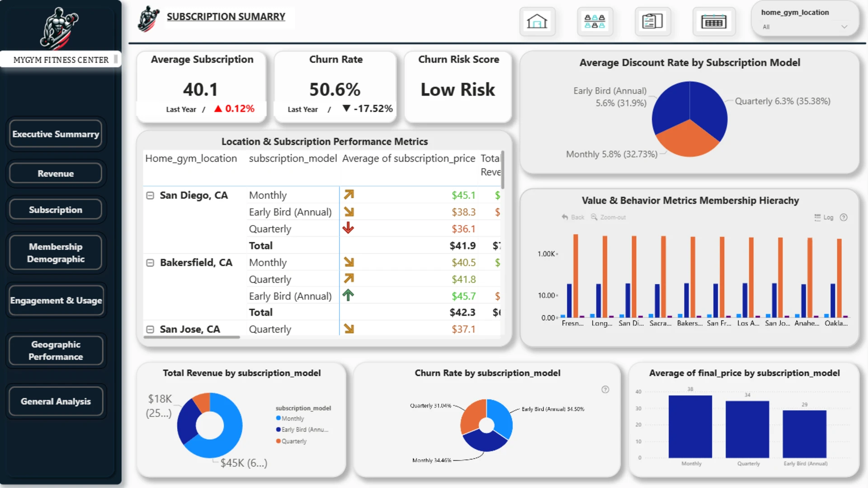The image size is (868, 488).
Task: Open the members group navigation icon
Action: point(594,21)
